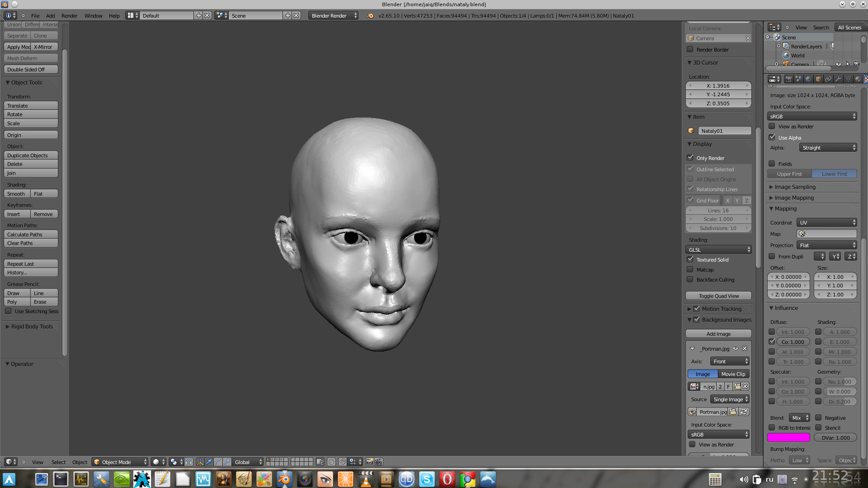This screenshot has height=488, width=868.
Task: Launch Blender from the taskbar
Action: tap(284, 479)
